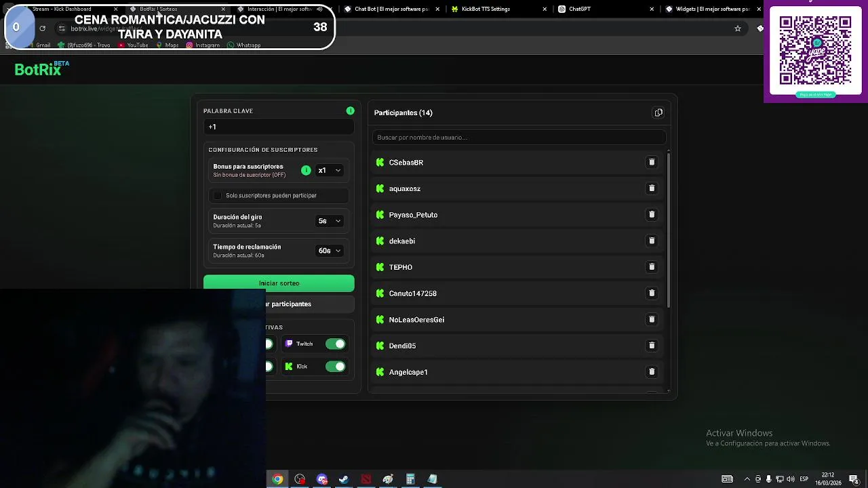Toggle Twitch platform switch
The width and height of the screenshot is (868, 488).
335,344
